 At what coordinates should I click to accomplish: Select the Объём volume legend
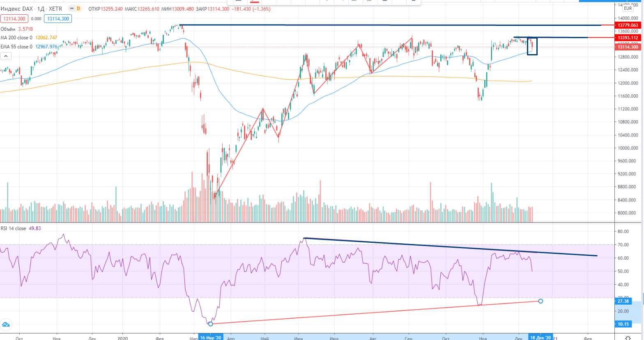coord(8,29)
